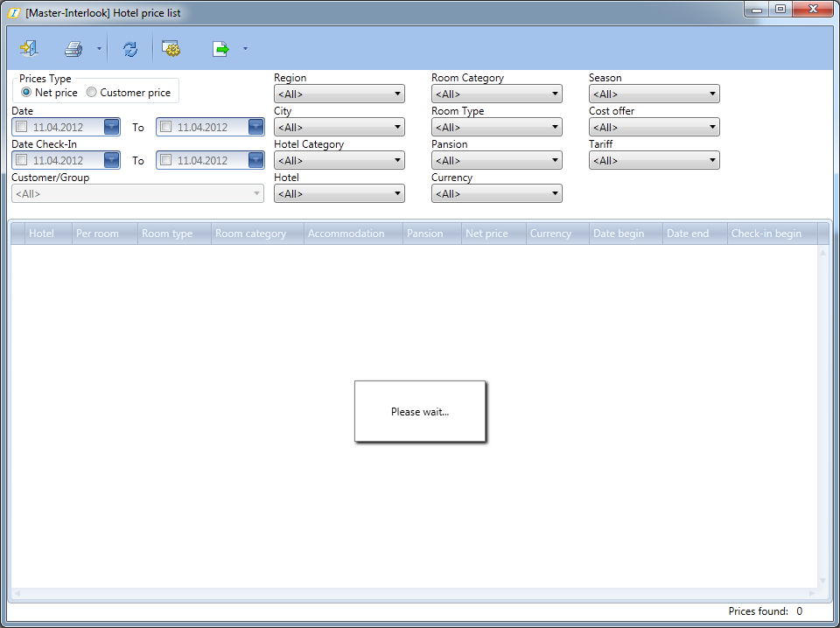
Task: Click the application icon in title bar
Action: pyautogui.click(x=13, y=13)
